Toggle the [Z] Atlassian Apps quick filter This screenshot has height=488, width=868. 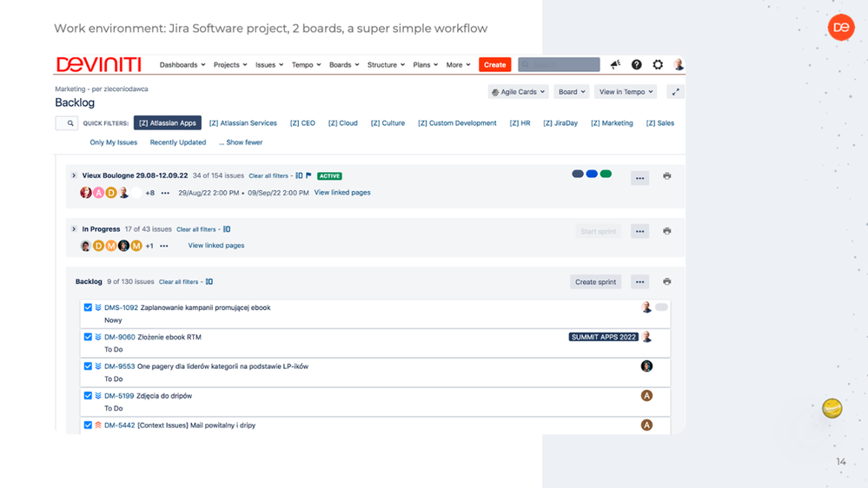point(167,122)
